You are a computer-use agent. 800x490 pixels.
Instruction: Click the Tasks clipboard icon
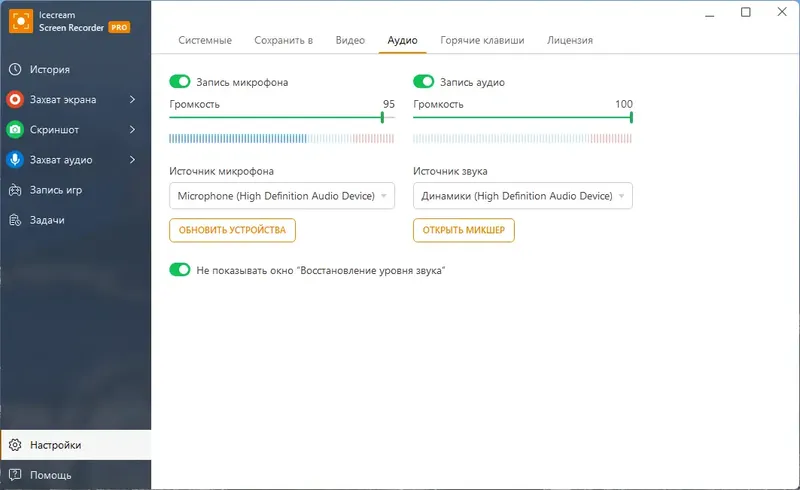click(15, 220)
